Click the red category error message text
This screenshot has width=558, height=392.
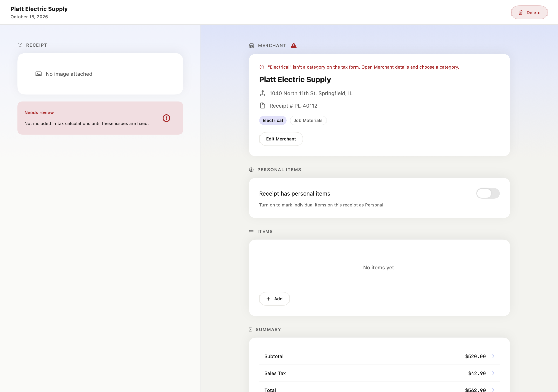[363, 67]
